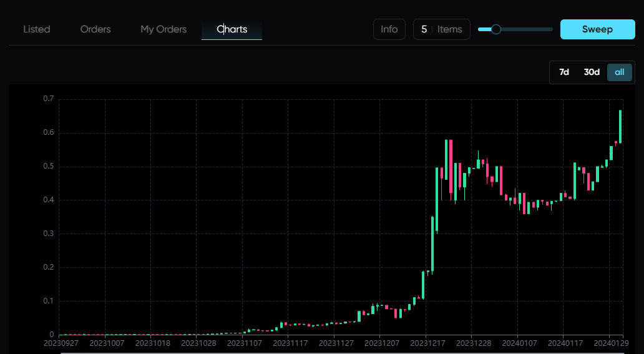
Task: Select the Charts tab
Action: [232, 29]
